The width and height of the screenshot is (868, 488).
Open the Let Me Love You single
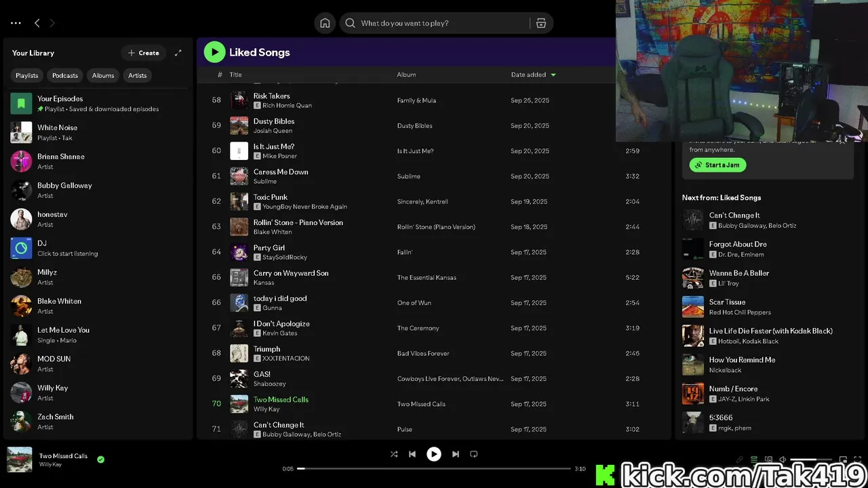tap(98, 335)
